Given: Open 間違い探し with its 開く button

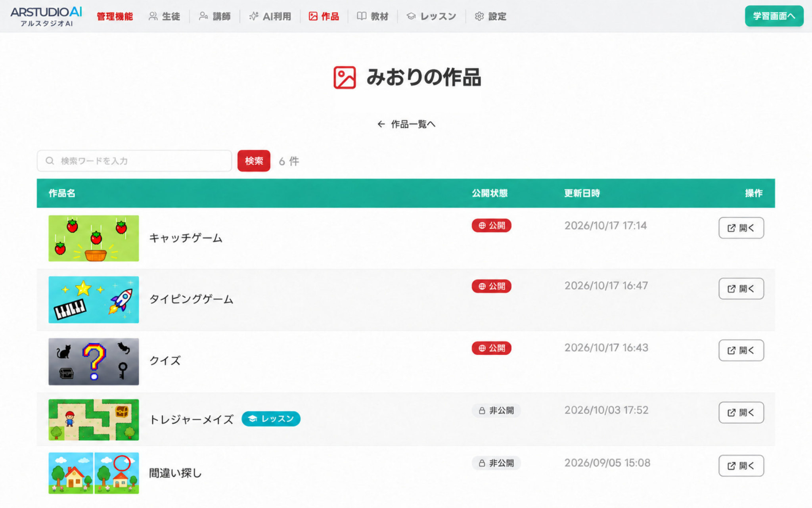Looking at the screenshot, I should [x=741, y=466].
